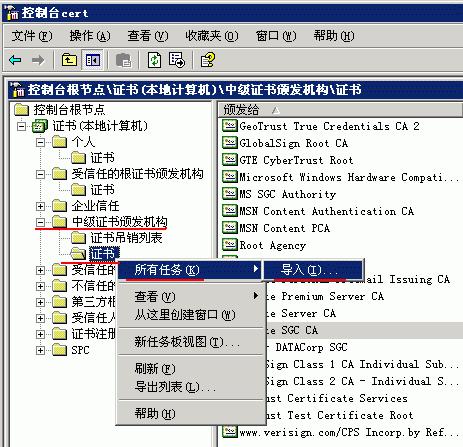Expand the SPC tree node
The width and height of the screenshot is (463, 447).
point(40,350)
